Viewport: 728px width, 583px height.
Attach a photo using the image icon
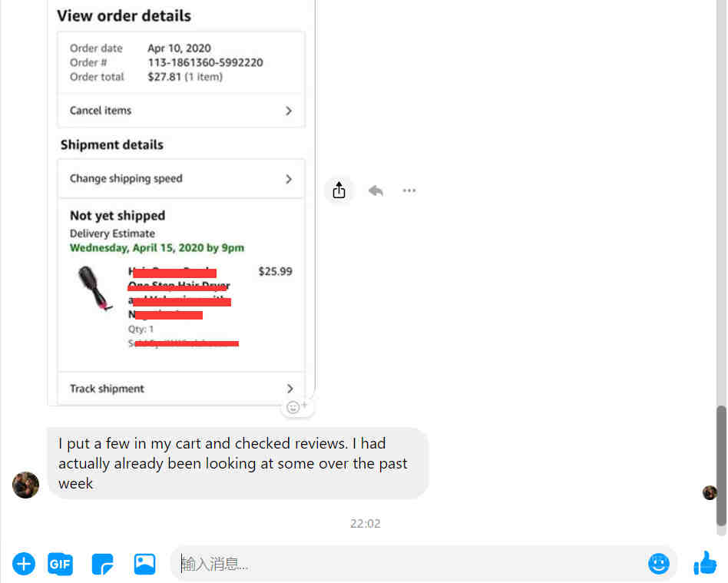pos(144,564)
